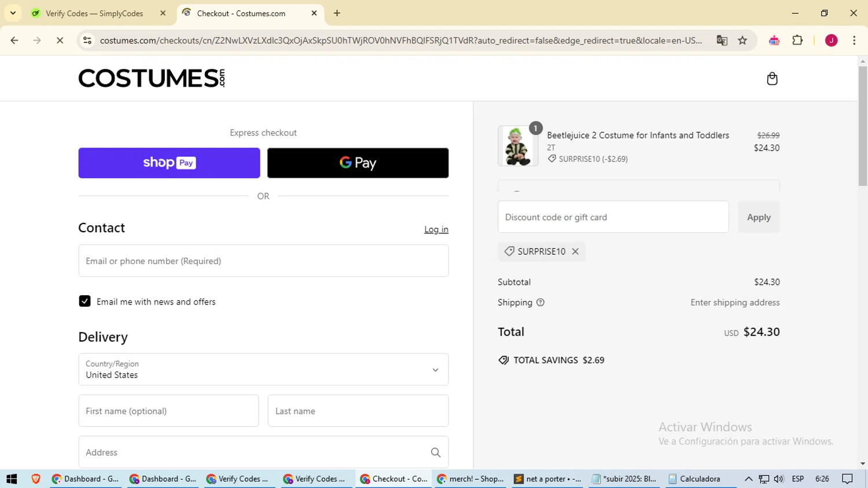Click the ESP language indicator
The image size is (868, 488).
click(x=798, y=479)
